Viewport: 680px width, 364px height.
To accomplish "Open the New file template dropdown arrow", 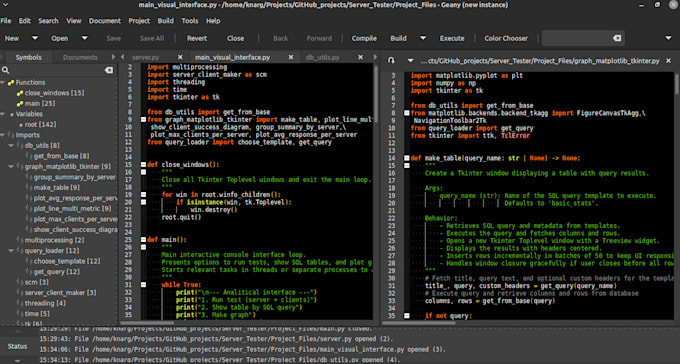I will click(x=35, y=38).
